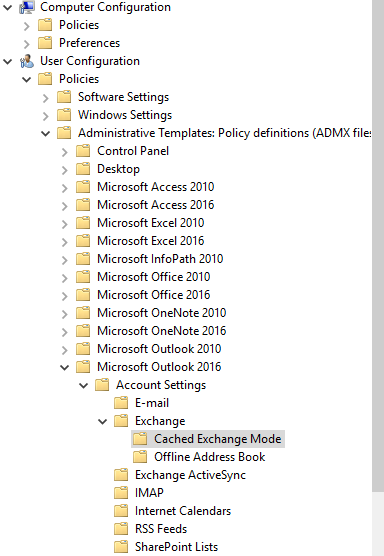Collapse the User Configuration node
384x556 pixels.
(7, 61)
